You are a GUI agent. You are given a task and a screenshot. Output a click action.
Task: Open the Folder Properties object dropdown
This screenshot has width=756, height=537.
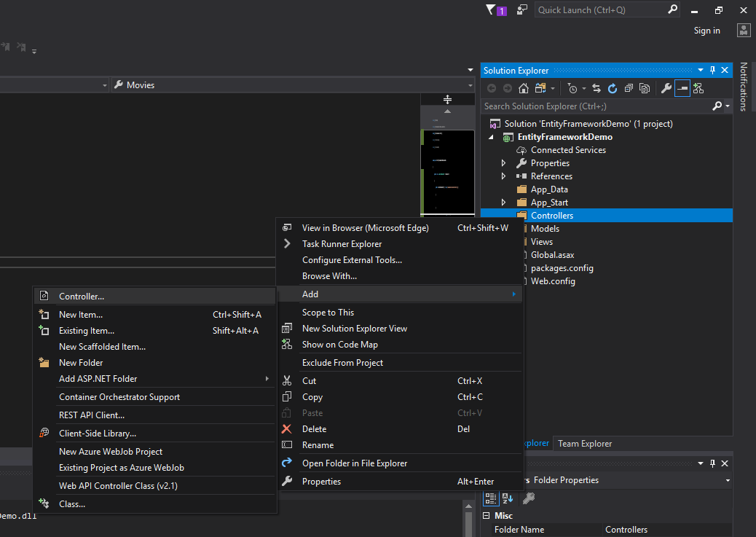point(728,480)
